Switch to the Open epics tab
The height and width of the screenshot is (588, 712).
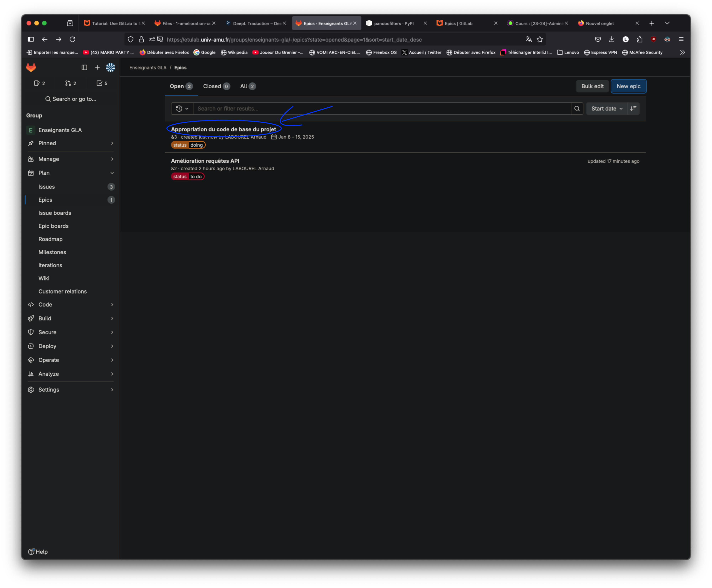181,86
